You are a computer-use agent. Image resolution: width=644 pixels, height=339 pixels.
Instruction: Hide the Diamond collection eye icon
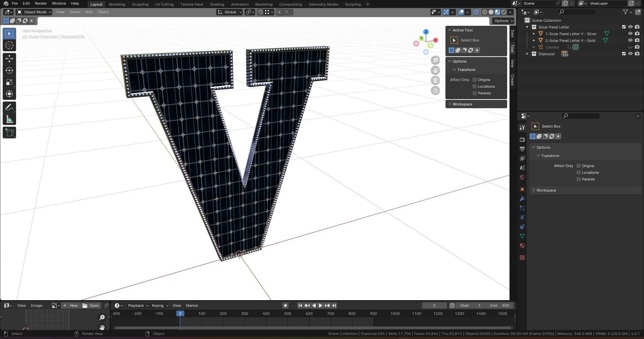[630, 54]
